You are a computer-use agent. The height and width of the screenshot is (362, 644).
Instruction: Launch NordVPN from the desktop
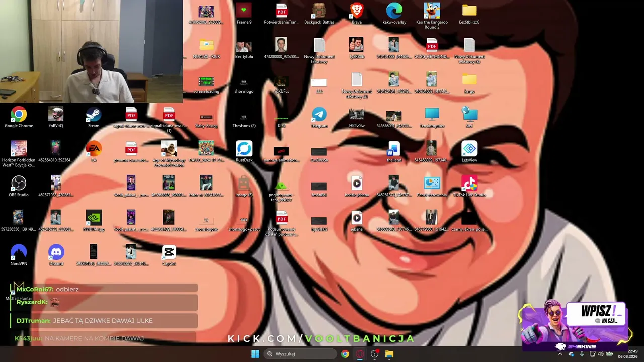tap(19, 255)
